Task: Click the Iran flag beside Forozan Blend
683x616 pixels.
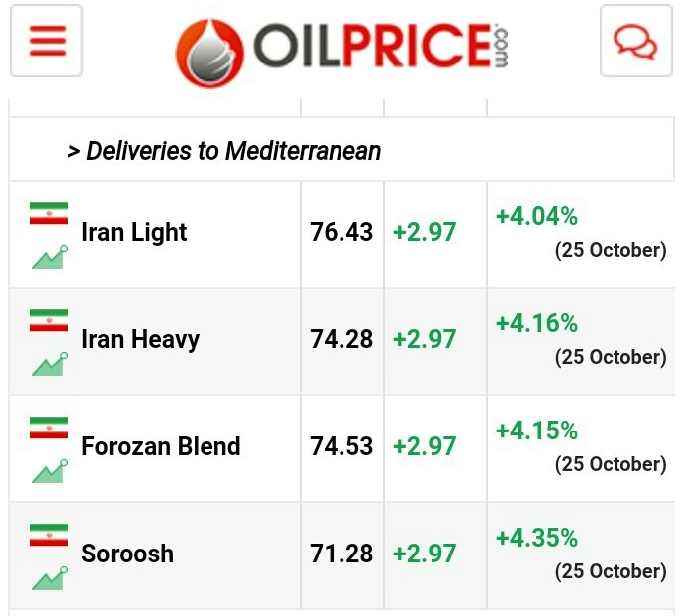Action: click(49, 428)
